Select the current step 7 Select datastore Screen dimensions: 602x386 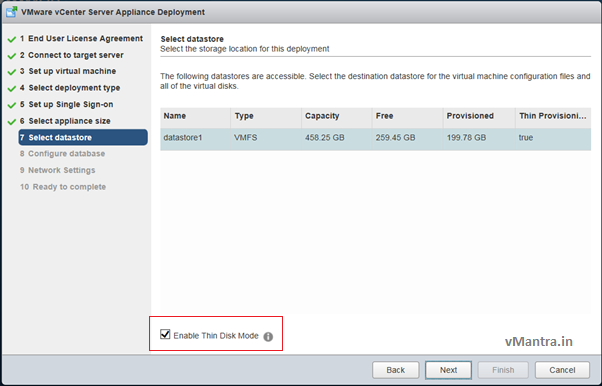[83, 137]
